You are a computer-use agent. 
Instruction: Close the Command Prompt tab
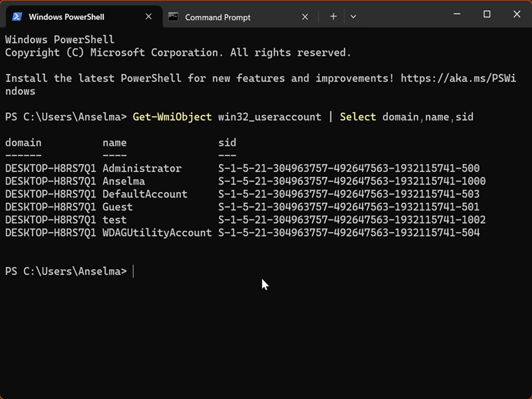tap(305, 17)
